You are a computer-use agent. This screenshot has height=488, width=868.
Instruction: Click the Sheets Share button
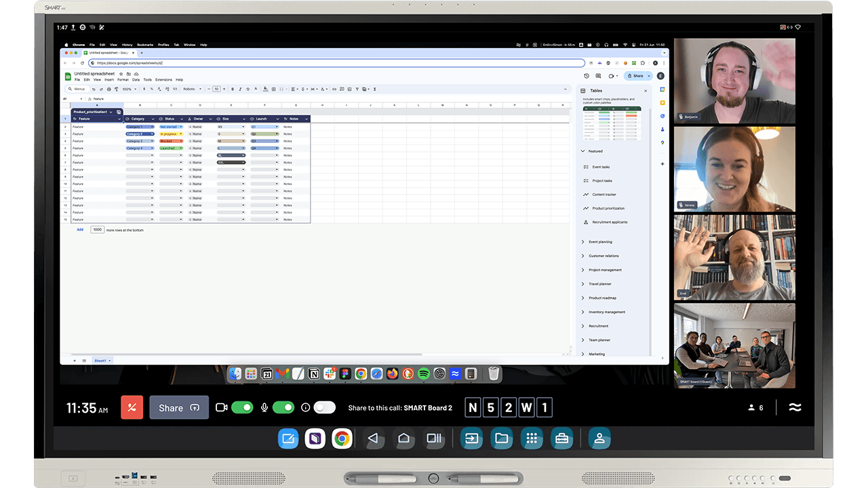point(635,76)
